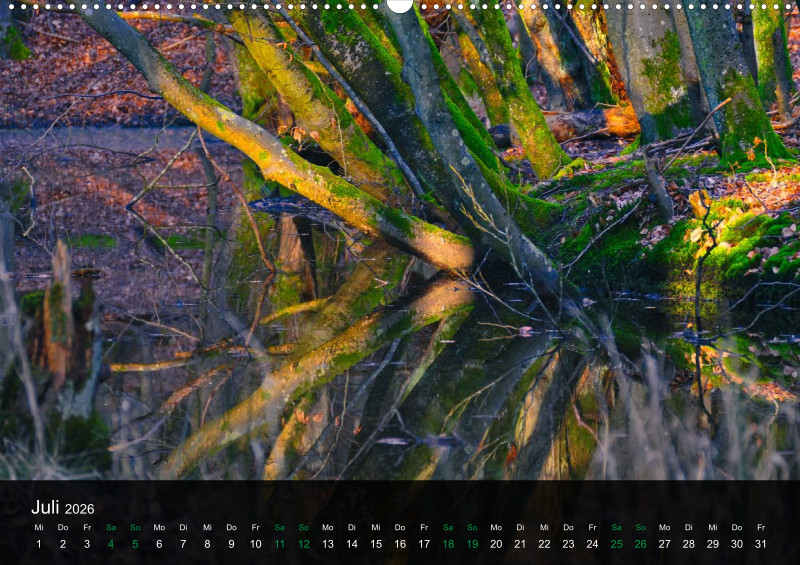Click Monday the 13th
This screenshot has height=565, width=800.
pyautogui.click(x=327, y=544)
